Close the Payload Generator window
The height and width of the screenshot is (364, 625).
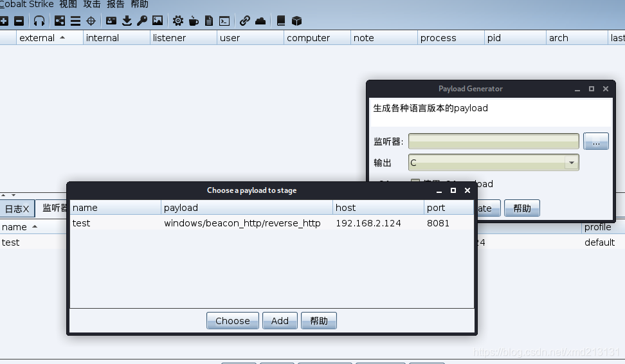(606, 89)
